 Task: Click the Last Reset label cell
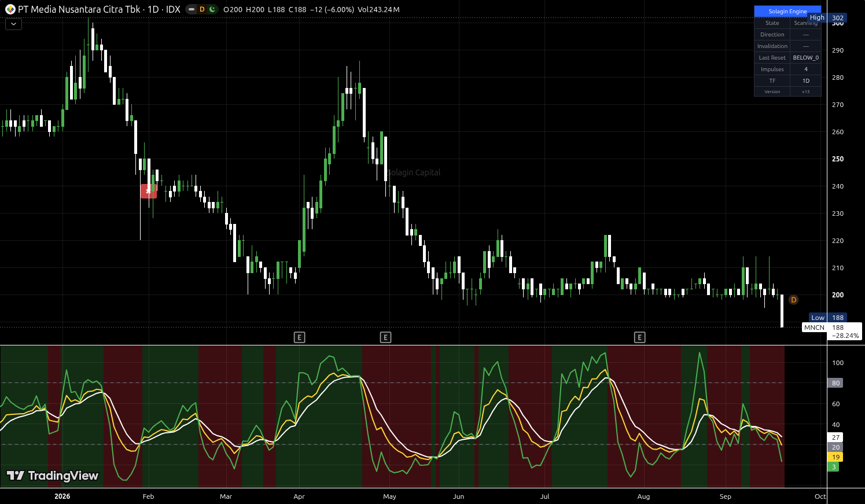[x=772, y=58]
